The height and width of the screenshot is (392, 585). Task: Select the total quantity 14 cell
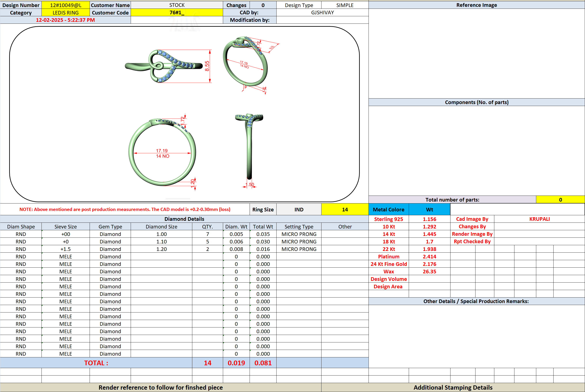(207, 363)
